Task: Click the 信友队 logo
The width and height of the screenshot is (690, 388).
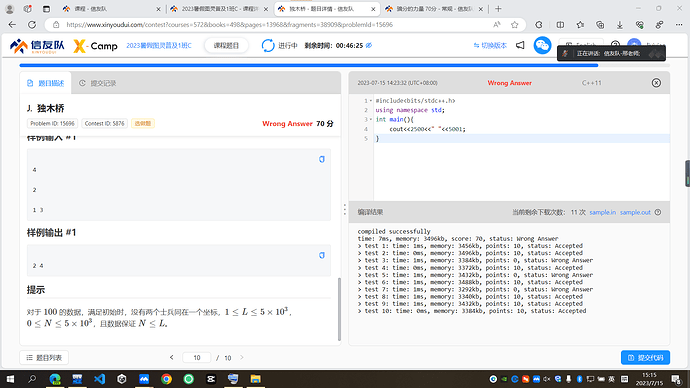Action: [x=37, y=46]
